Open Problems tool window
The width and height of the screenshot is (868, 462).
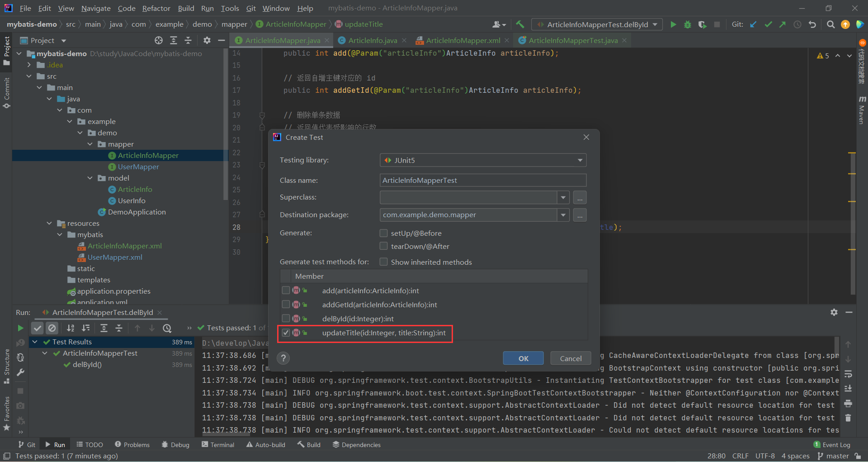point(132,445)
